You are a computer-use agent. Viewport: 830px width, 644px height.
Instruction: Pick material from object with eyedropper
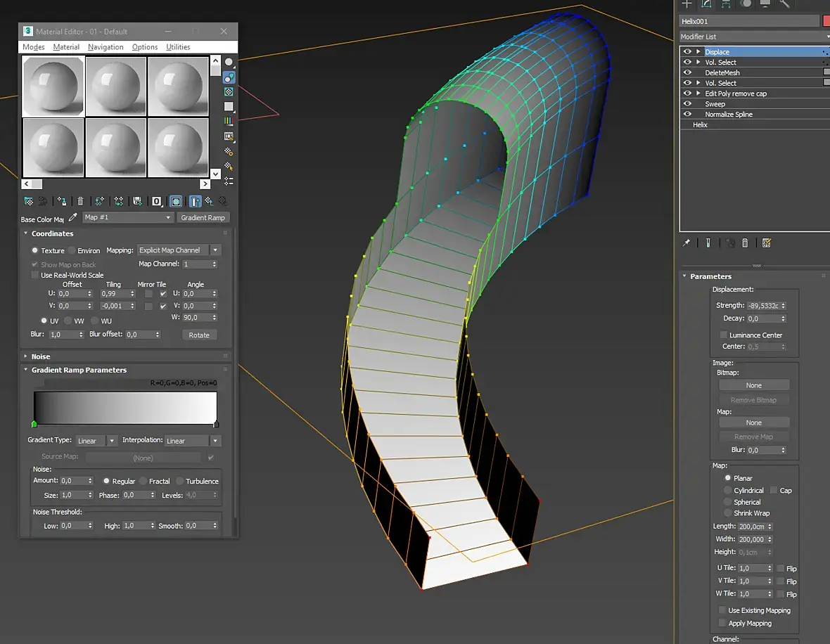(72, 217)
